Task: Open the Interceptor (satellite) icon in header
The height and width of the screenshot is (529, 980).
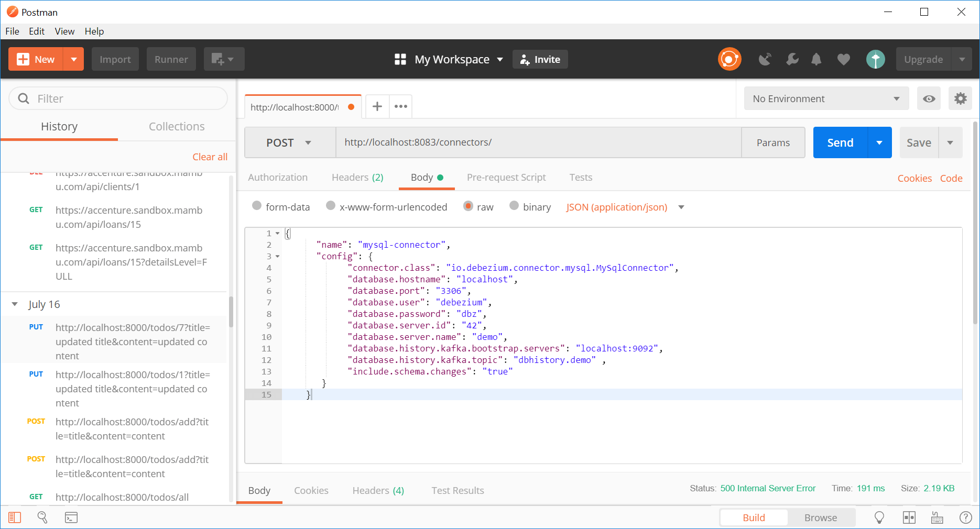Action: 765,59
